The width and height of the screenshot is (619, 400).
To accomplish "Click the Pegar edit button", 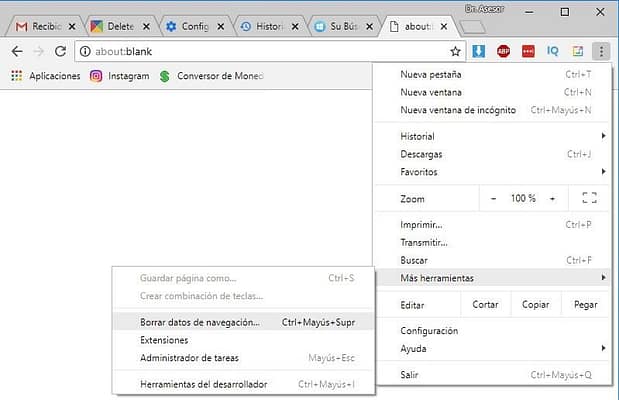I will [585, 304].
